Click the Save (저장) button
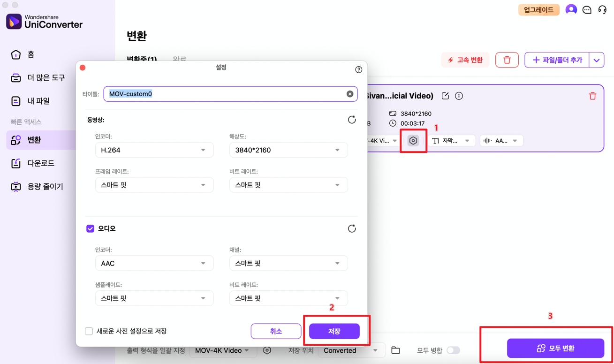 coord(334,331)
